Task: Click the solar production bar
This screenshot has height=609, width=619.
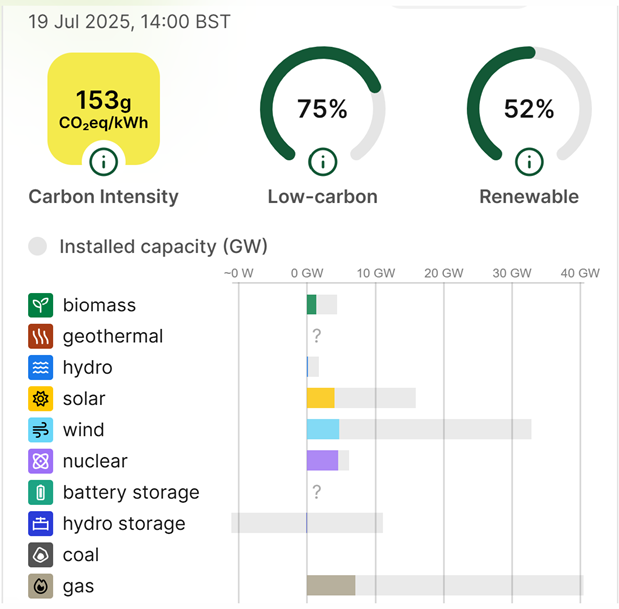Action: [321, 398]
